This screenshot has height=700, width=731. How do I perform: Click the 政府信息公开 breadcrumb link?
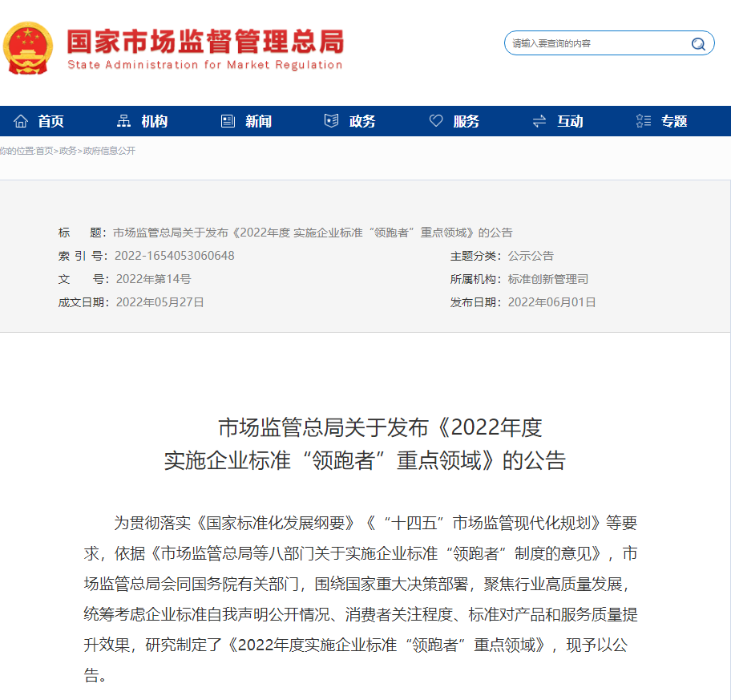pos(109,151)
